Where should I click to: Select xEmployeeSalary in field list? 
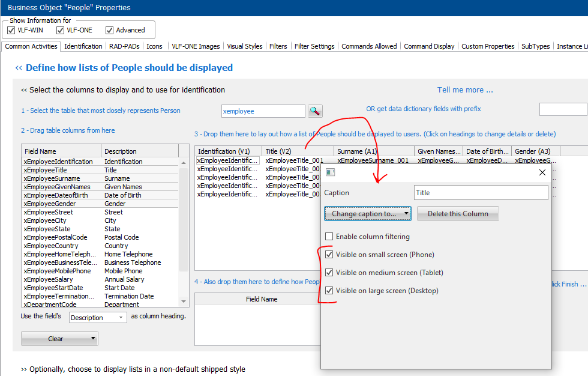point(49,279)
